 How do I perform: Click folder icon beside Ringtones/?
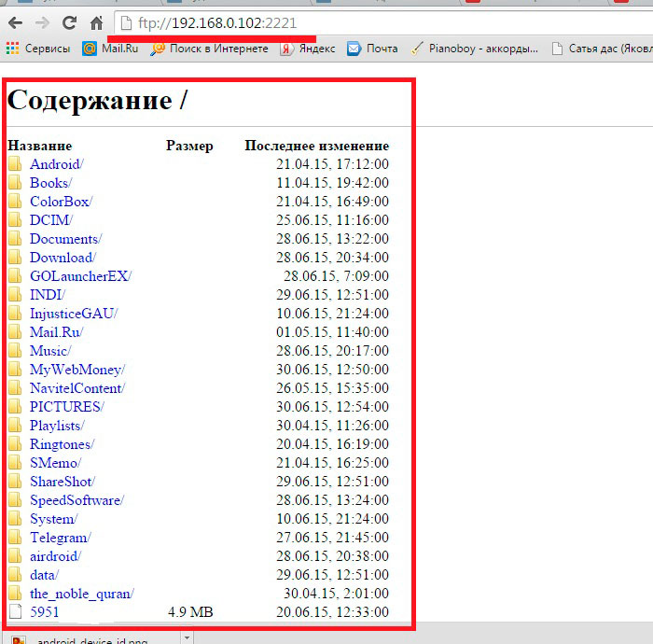click(x=15, y=443)
